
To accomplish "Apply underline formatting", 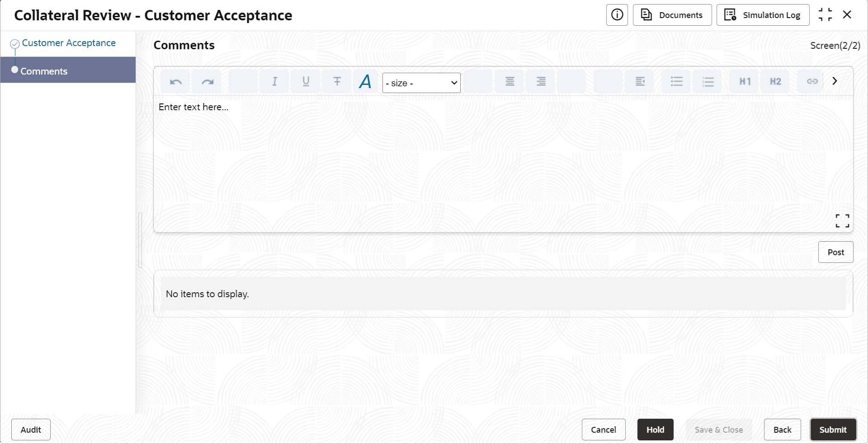I will [306, 82].
